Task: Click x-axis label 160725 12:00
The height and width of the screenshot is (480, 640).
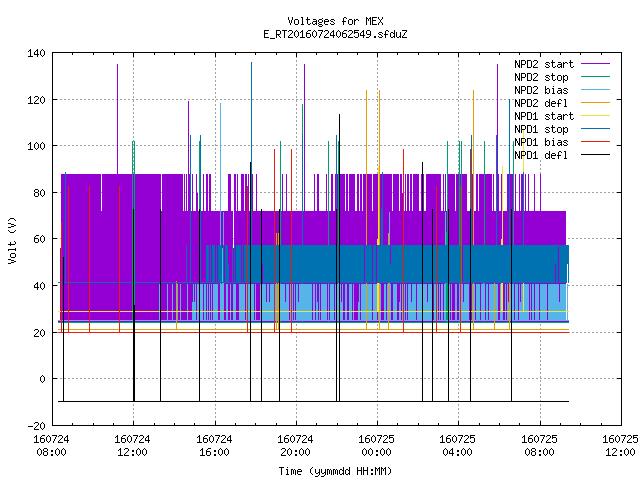Action: (620, 446)
